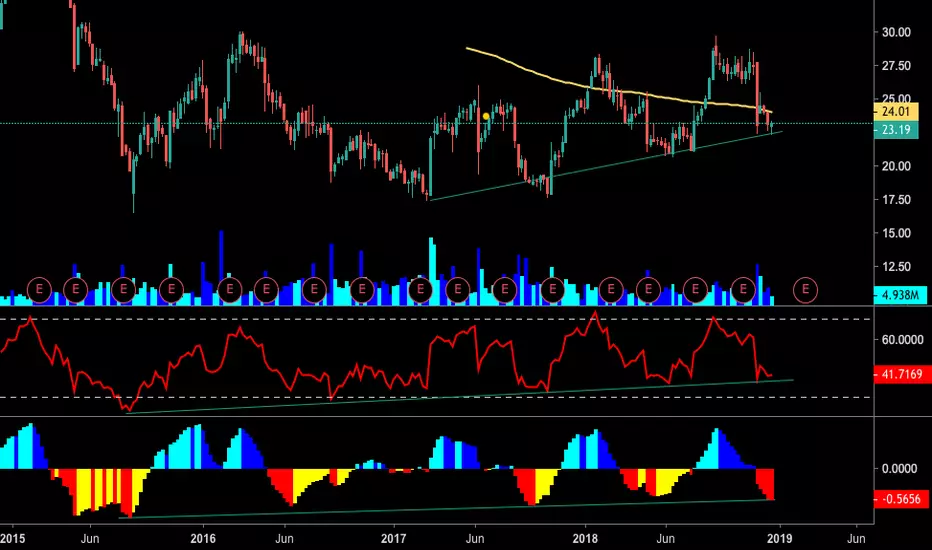Image resolution: width=932 pixels, height=550 pixels.
Task: Click the 60.0000 oscillator axis label
Action: tap(902, 340)
